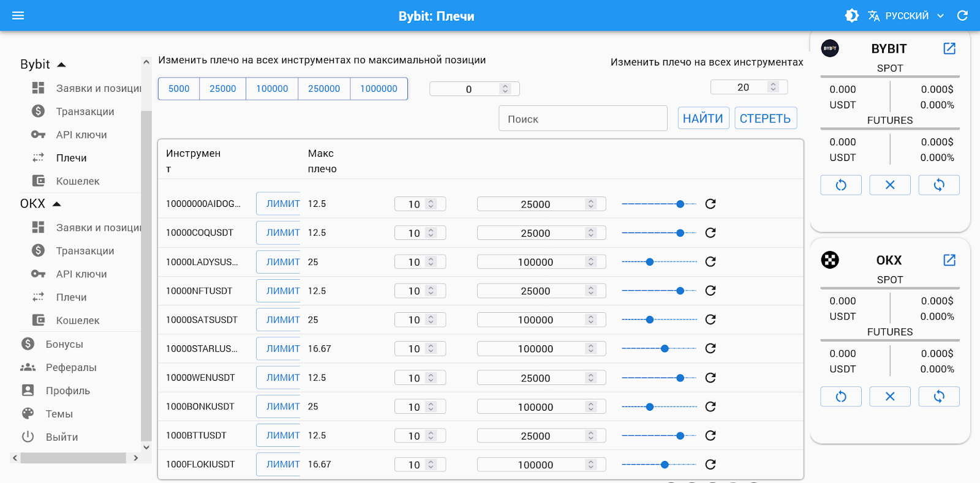
Task: Click ЛИМИТ button for 10000COQUSDT row
Action: pyautogui.click(x=279, y=233)
